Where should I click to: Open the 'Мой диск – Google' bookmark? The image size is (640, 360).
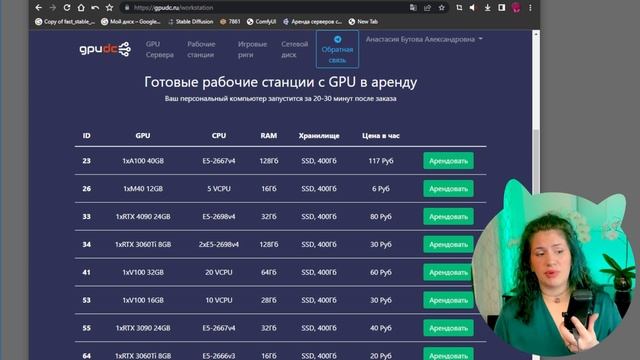tap(131, 22)
